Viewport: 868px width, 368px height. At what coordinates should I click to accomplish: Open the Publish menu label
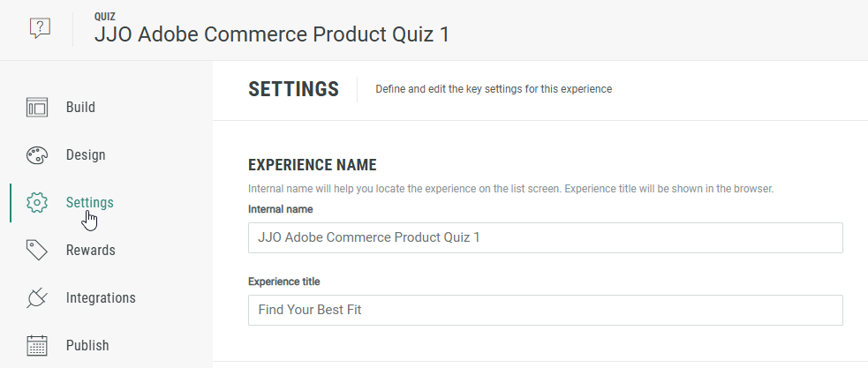87,345
